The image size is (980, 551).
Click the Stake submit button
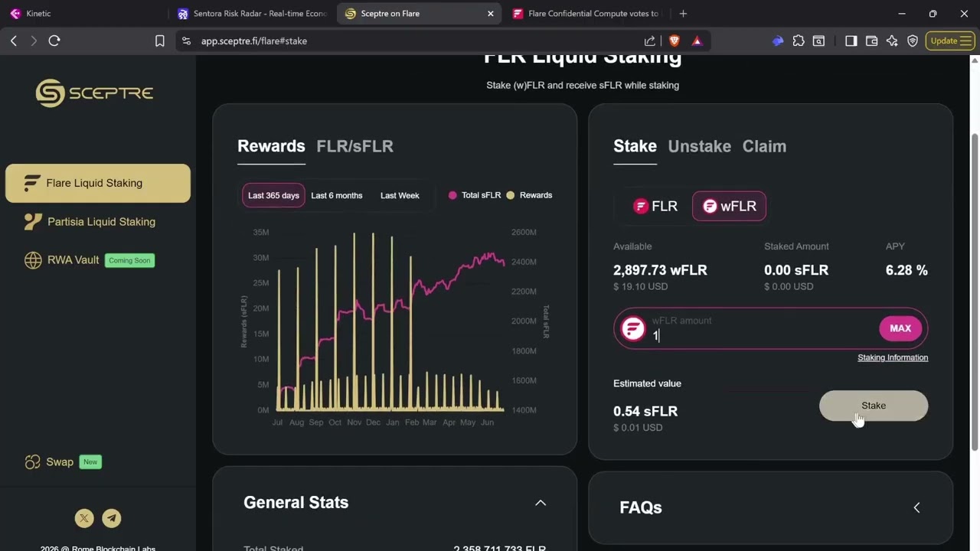click(874, 406)
